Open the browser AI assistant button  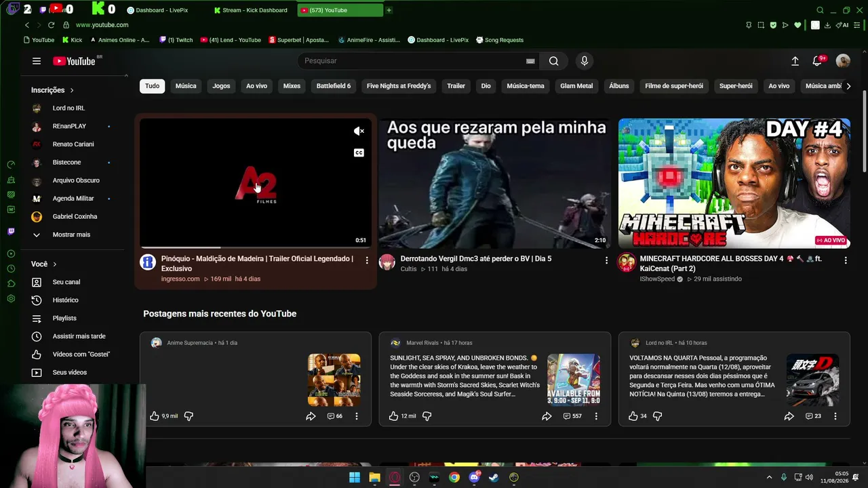pos(843,25)
